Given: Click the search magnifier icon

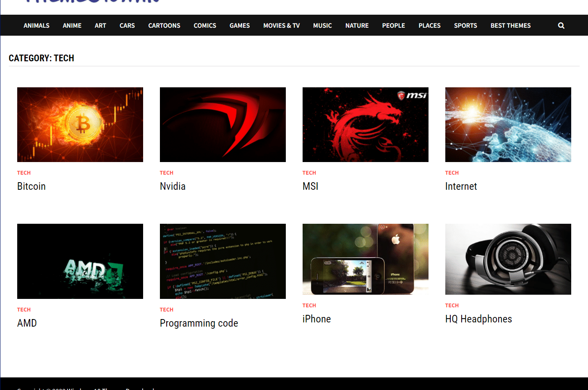Looking at the screenshot, I should 561,26.
